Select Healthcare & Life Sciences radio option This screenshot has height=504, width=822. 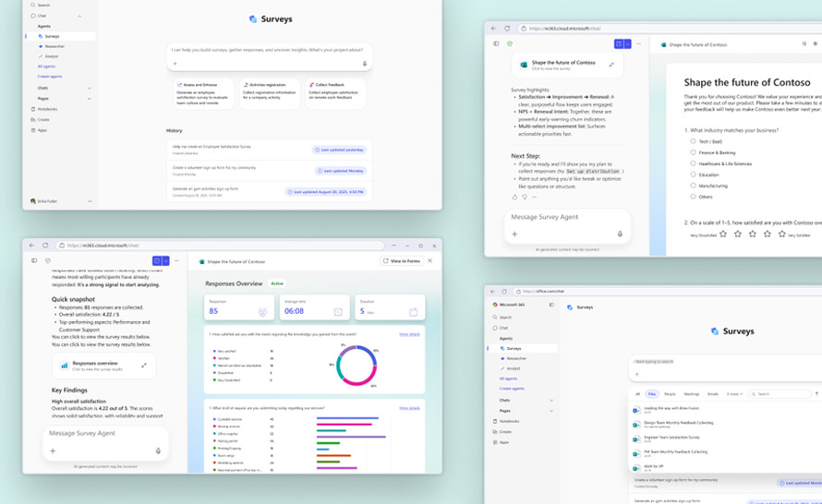693,163
